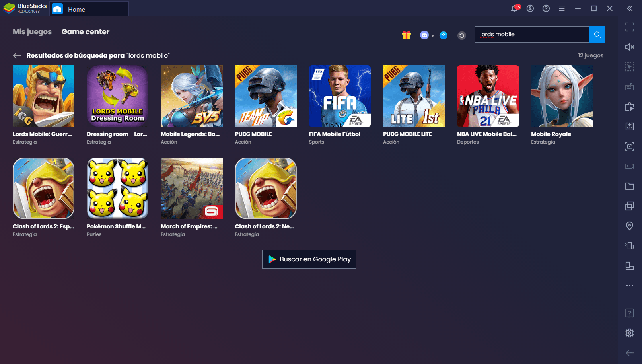The height and width of the screenshot is (364, 642).
Task: Click the Install APK icon
Action: pyautogui.click(x=630, y=127)
